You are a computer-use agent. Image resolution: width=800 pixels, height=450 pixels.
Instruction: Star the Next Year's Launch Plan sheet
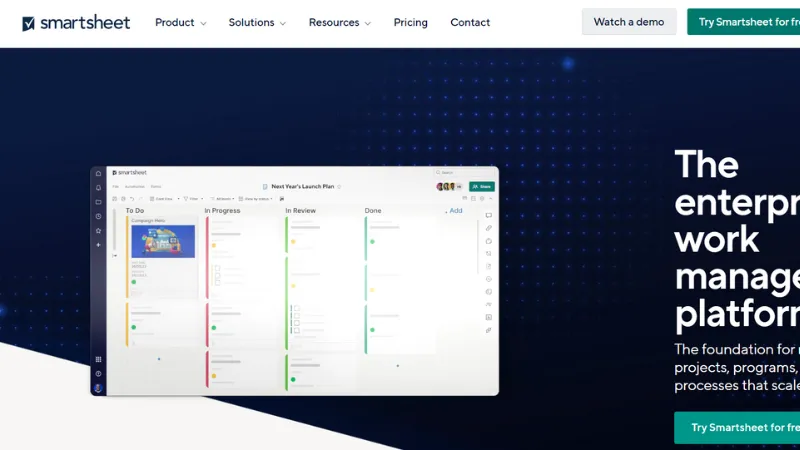[x=340, y=187]
